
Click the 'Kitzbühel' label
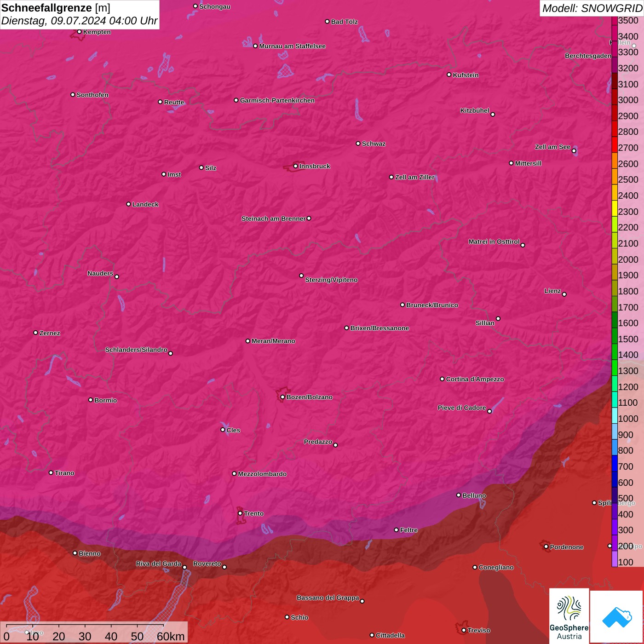[475, 110]
